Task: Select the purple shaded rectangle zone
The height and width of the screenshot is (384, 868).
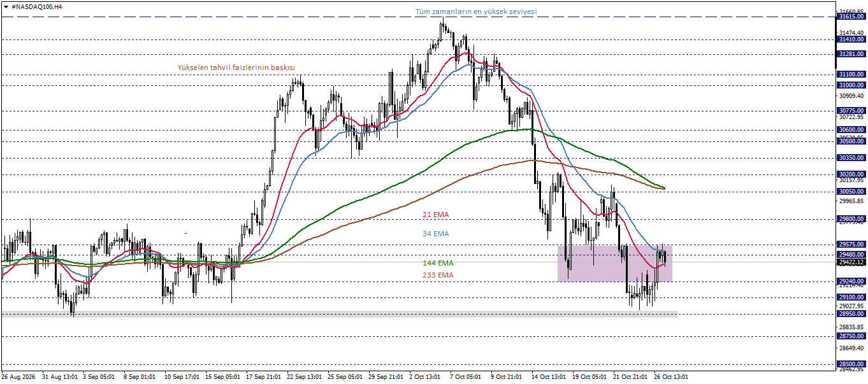Action: click(615, 264)
